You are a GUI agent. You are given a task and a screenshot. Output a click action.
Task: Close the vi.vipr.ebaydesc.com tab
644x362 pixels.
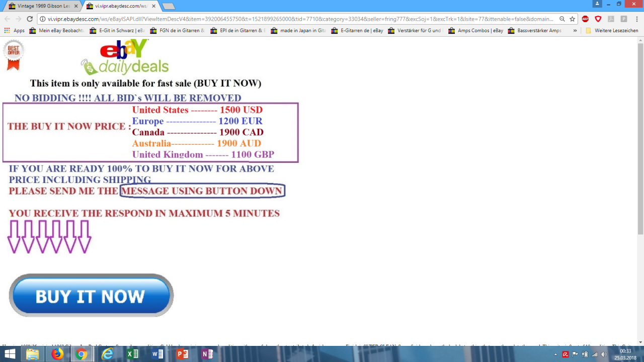pos(154,6)
